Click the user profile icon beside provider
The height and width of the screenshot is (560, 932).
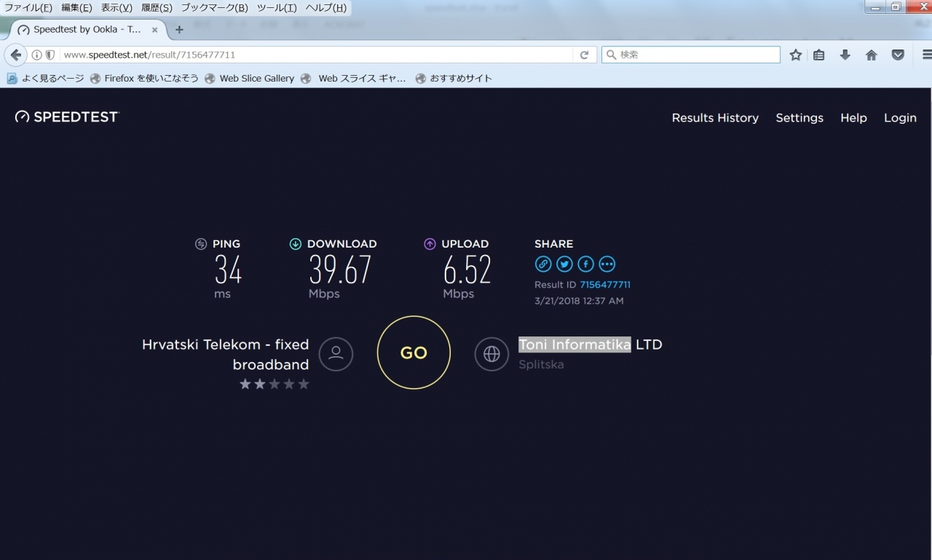coord(336,354)
